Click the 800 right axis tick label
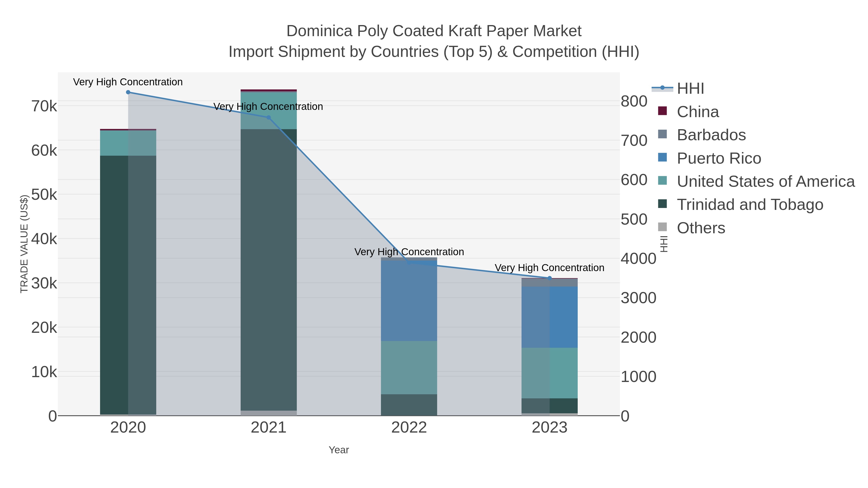868x488 pixels. (x=634, y=101)
